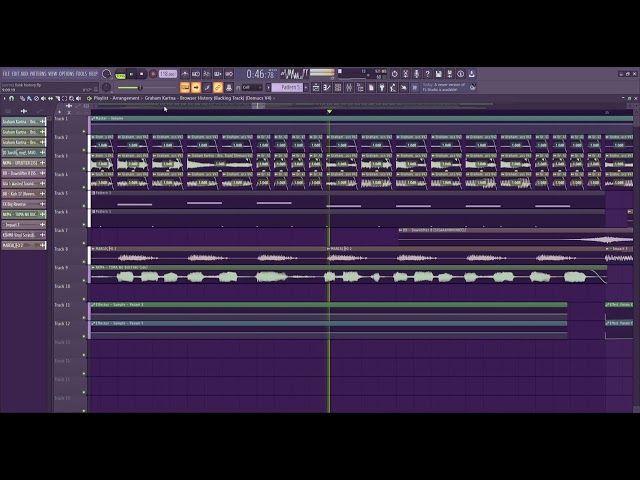Select FX Big Reverse clip in picker
Screen dimensions: 640x480
coord(24,204)
